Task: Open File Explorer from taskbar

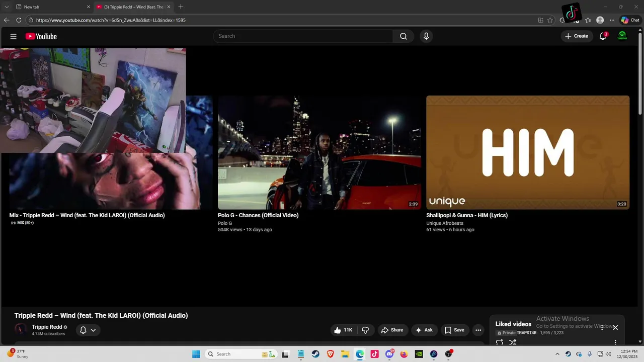Action: (345, 354)
